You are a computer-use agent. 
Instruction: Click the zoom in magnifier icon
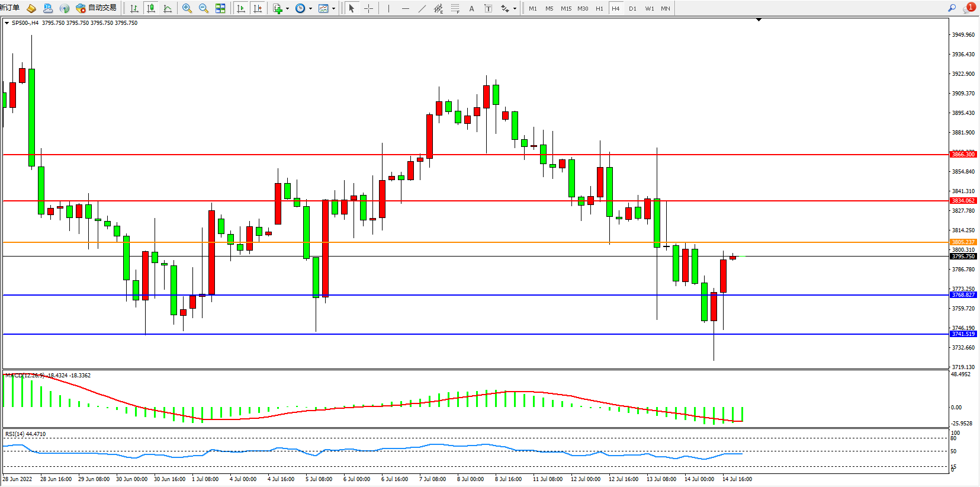tap(187, 8)
